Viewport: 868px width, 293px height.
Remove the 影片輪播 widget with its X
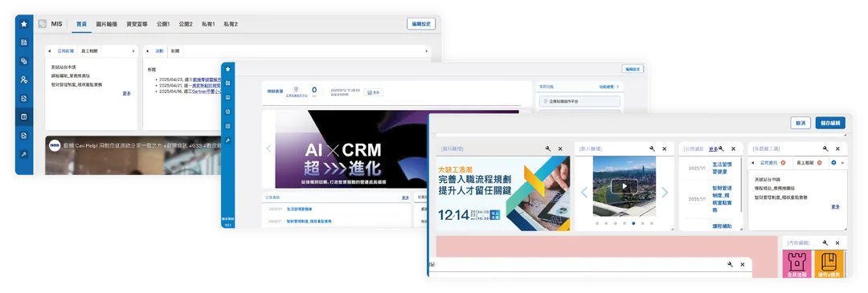tap(665, 149)
